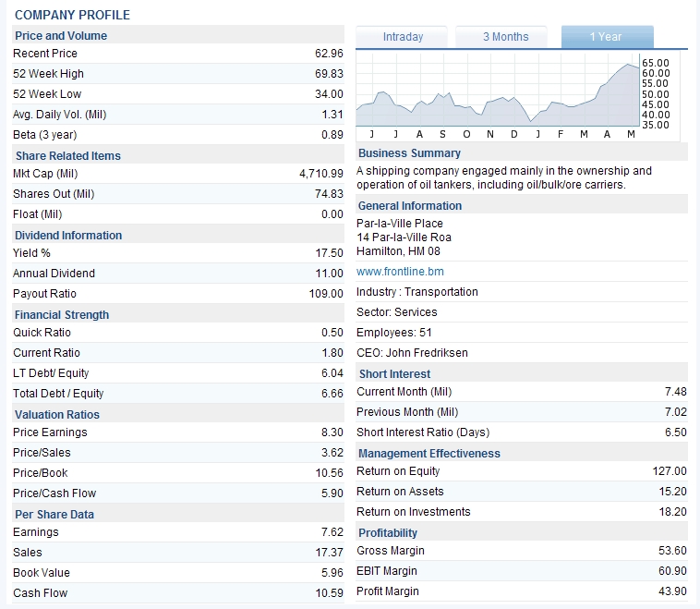Select the LT Debt/ Equity value 6.04

(332, 373)
